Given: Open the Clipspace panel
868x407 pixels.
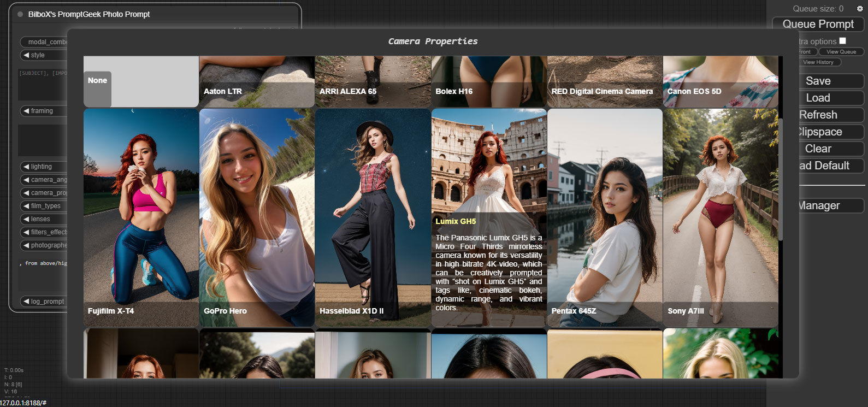Looking at the screenshot, I should (x=831, y=132).
